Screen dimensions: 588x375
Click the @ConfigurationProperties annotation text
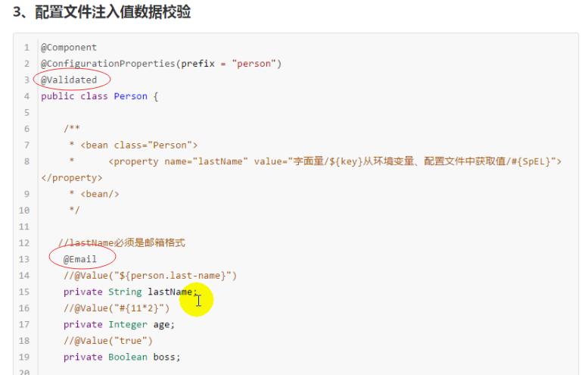coord(108,64)
